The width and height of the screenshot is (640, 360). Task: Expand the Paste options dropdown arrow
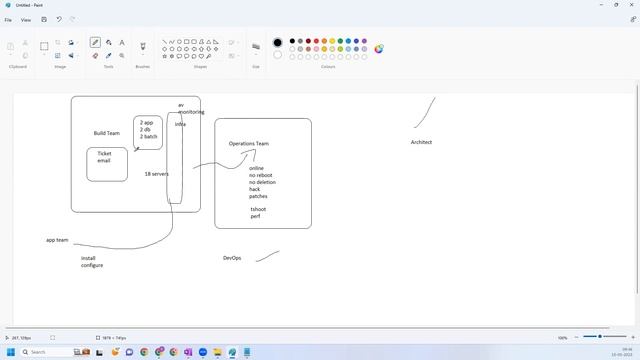pos(11,55)
